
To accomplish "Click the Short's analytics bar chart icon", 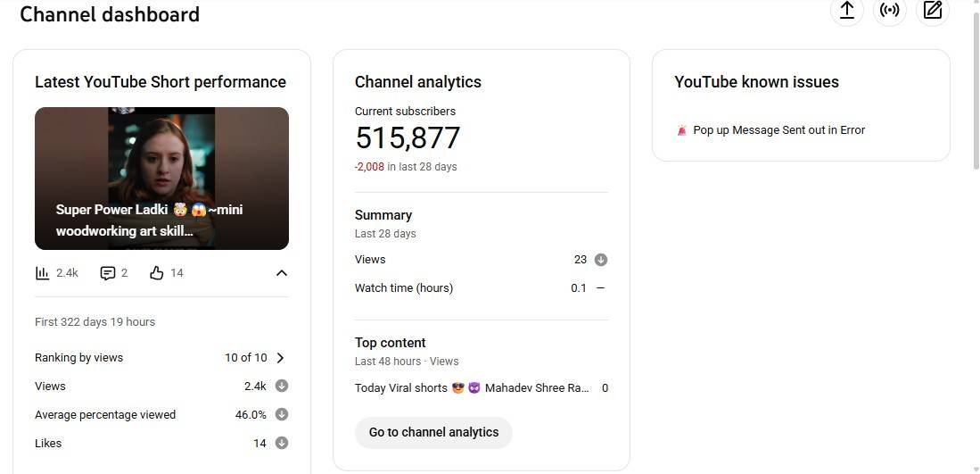I will click(x=43, y=273).
